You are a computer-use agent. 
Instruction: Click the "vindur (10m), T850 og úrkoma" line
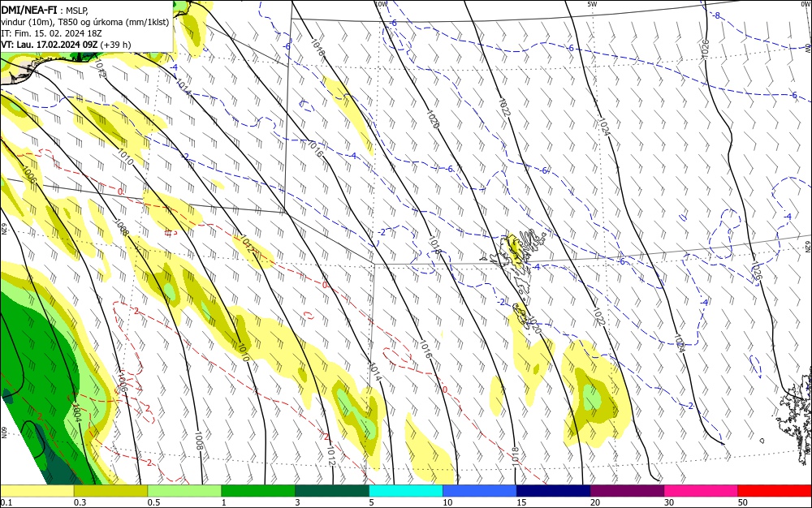pyautogui.click(x=85, y=22)
